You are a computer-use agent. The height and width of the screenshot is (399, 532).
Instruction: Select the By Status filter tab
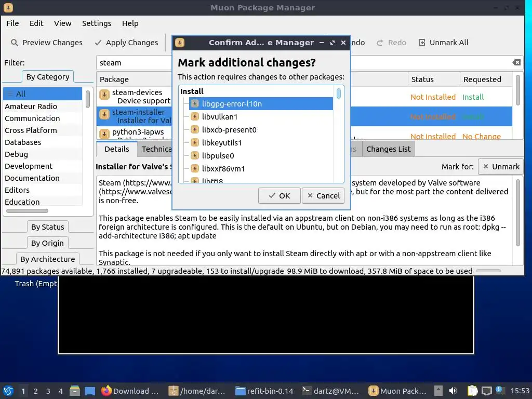(x=47, y=227)
